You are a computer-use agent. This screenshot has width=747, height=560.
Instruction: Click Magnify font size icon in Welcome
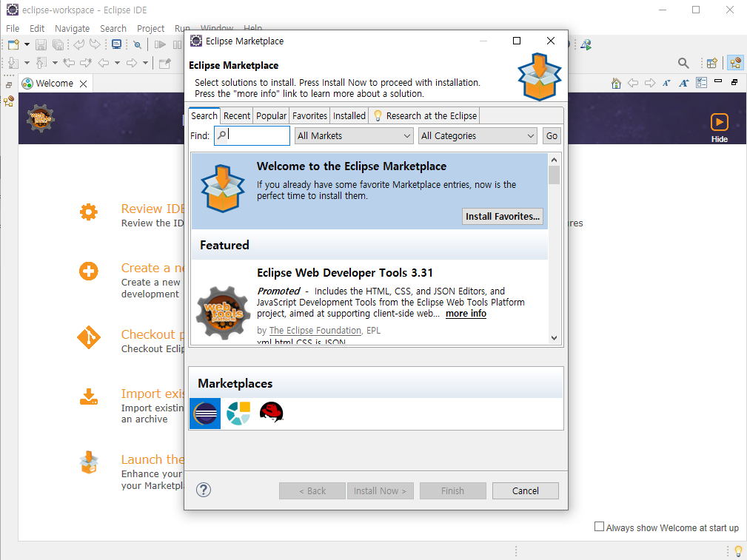(683, 84)
